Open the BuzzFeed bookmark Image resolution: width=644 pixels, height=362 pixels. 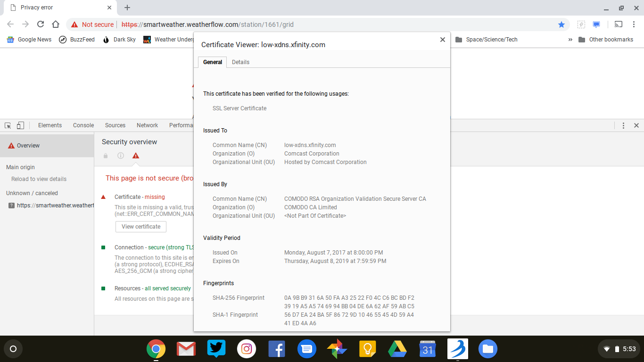77,40
